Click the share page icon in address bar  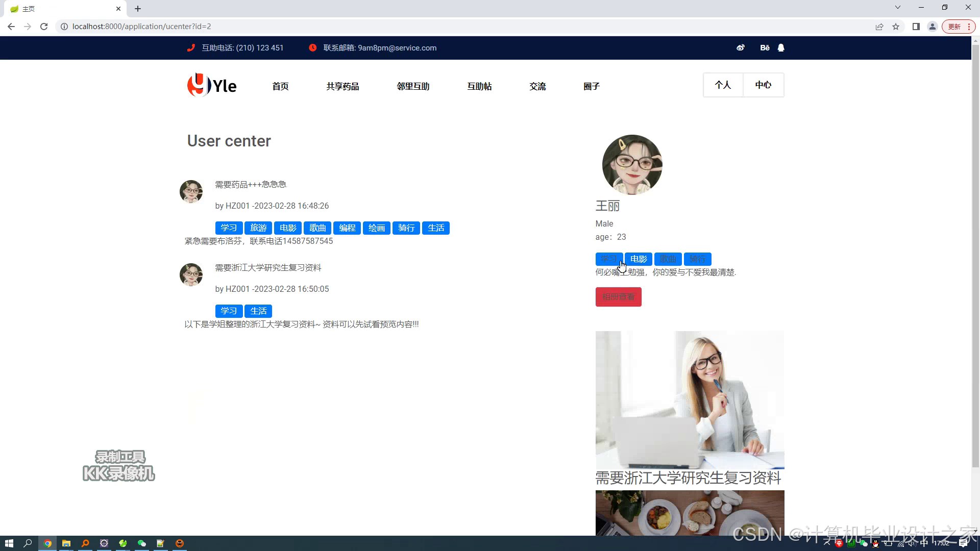pos(879,27)
